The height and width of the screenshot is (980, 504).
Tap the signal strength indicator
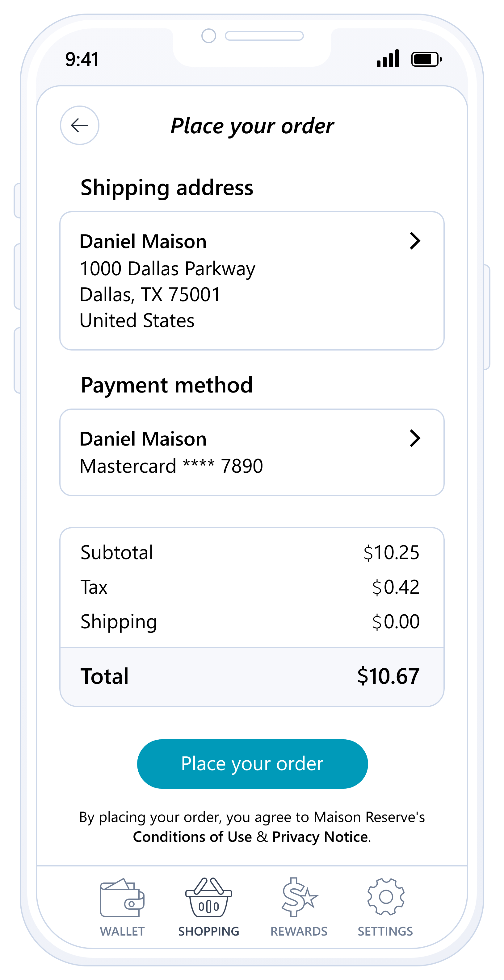pyautogui.click(x=388, y=59)
